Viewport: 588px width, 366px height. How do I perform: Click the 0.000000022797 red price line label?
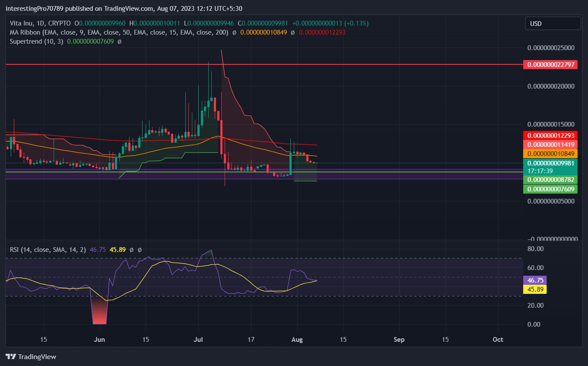[x=550, y=65]
